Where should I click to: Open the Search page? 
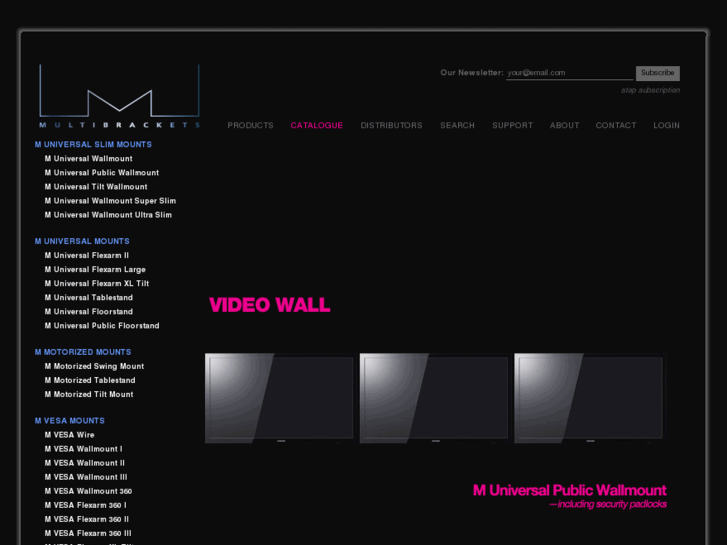[457, 126]
